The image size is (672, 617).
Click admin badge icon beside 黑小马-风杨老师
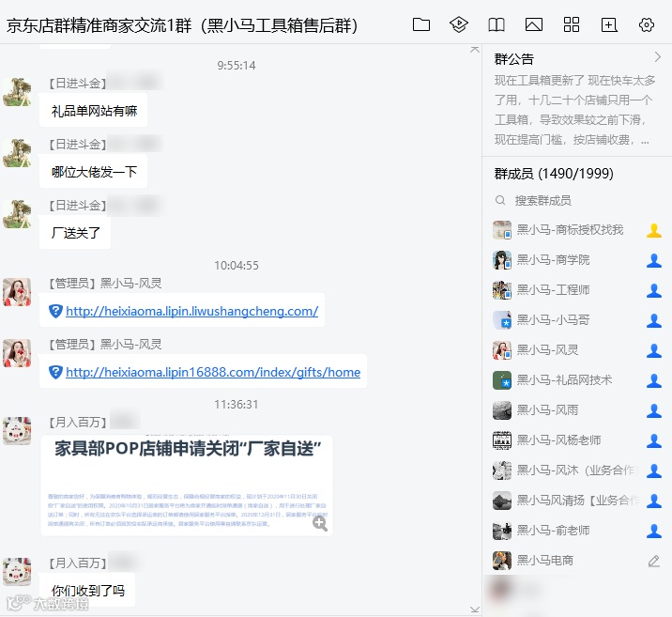pyautogui.click(x=653, y=440)
